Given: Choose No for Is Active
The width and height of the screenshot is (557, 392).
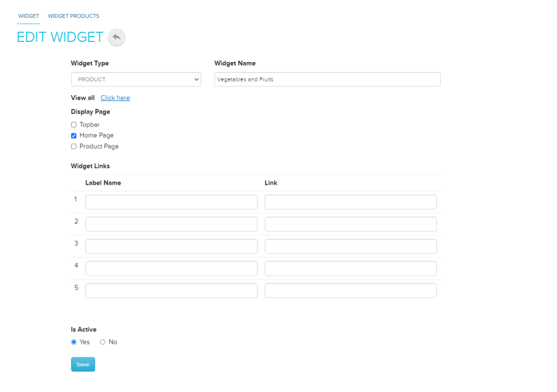Looking at the screenshot, I should click(103, 343).
